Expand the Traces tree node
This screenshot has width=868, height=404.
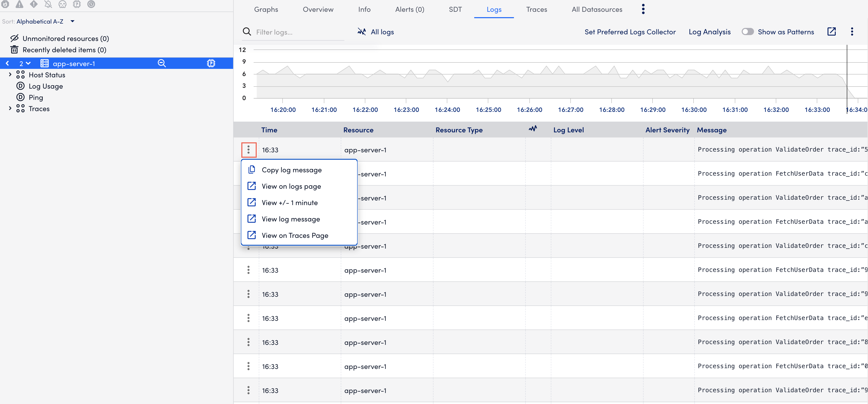coord(10,108)
